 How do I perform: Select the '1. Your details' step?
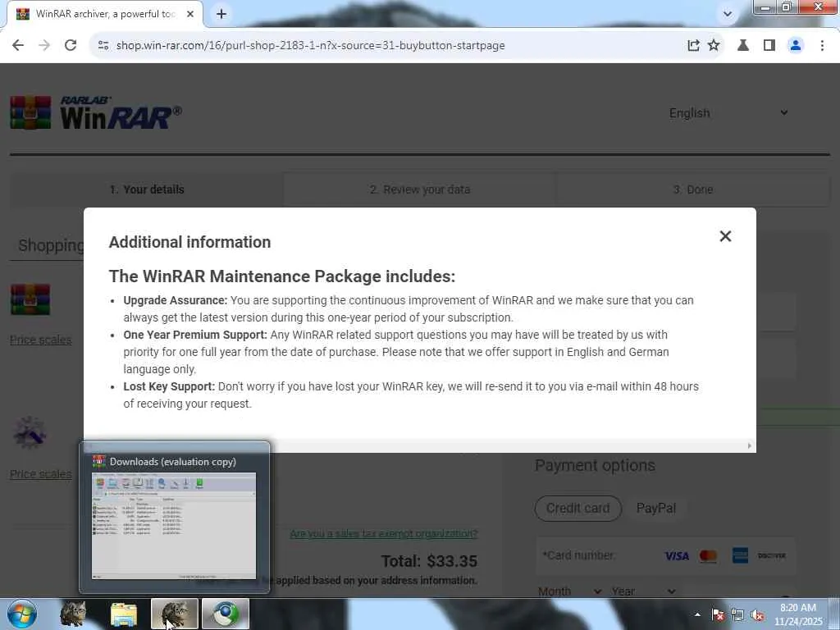[147, 189]
